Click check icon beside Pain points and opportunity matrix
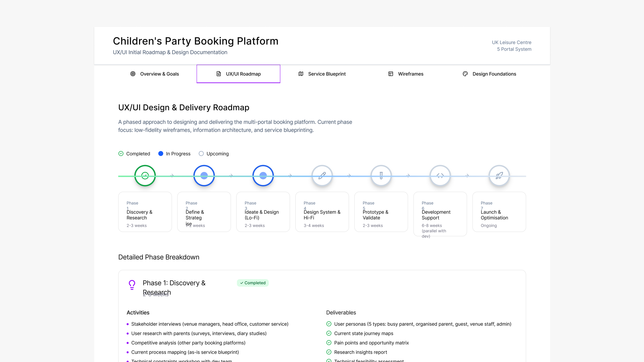The height and width of the screenshot is (362, 644). [329, 343]
